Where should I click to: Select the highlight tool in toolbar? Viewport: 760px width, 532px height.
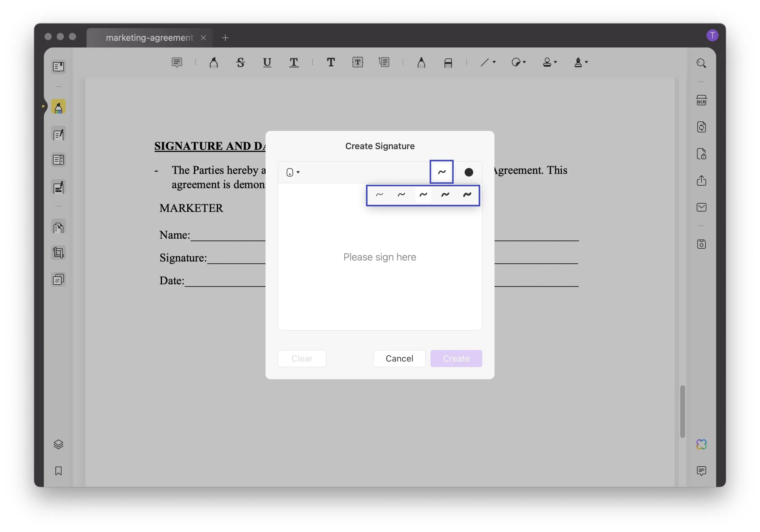pyautogui.click(x=213, y=63)
